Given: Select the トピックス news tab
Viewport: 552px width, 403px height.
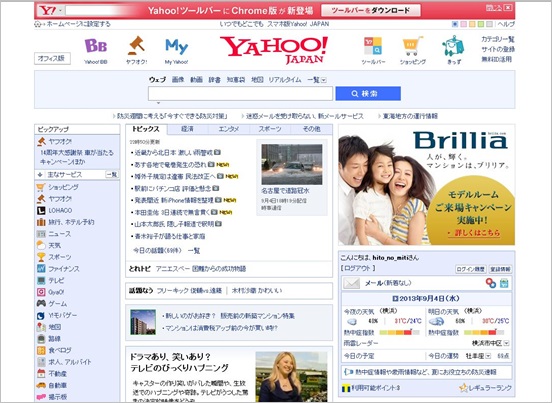Looking at the screenshot, I should [x=146, y=129].
